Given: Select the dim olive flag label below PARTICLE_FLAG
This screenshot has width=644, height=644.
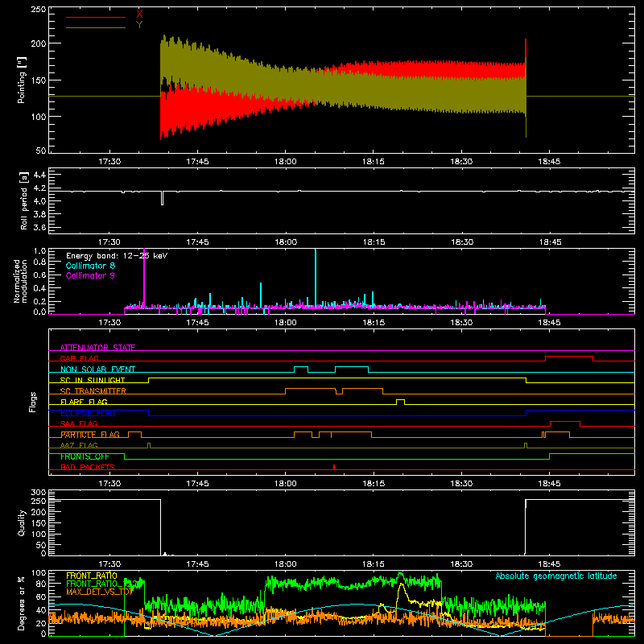Looking at the screenshot, I should coord(79,445).
